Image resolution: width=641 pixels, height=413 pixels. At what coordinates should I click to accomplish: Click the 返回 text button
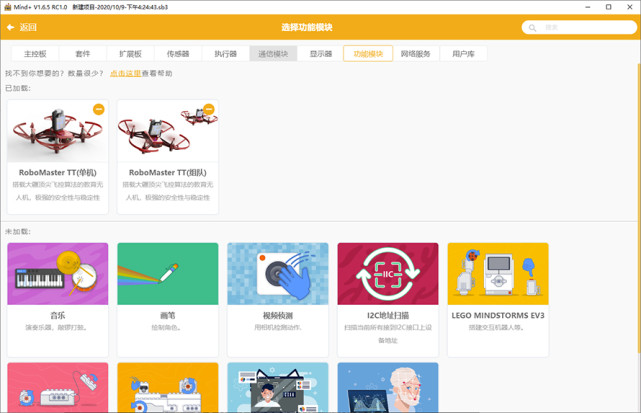[x=28, y=27]
